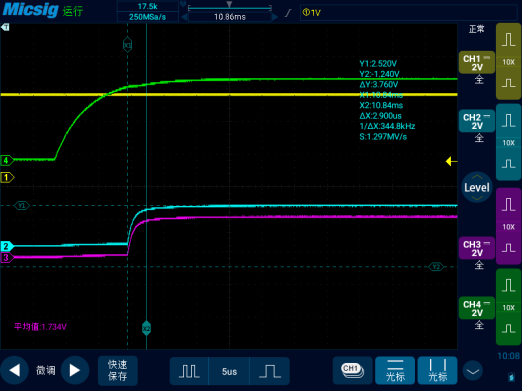522x392 pixels.
Task: Tap the CH1 positive pulse icon
Action: (509, 40)
